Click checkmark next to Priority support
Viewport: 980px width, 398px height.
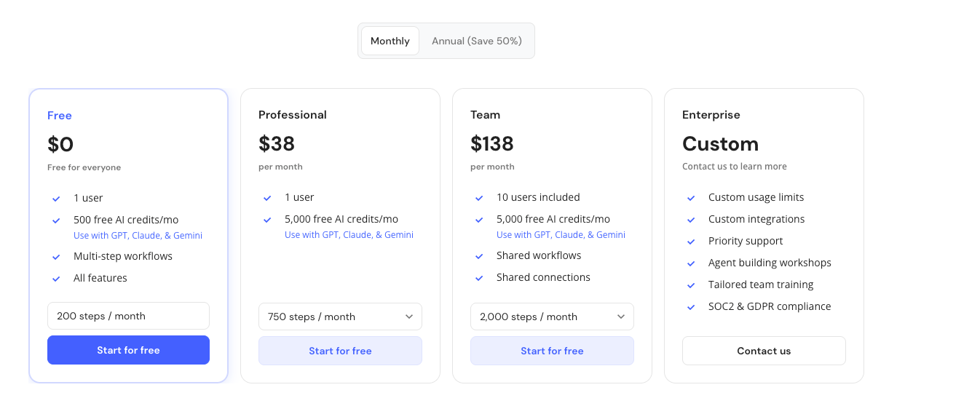click(x=691, y=242)
